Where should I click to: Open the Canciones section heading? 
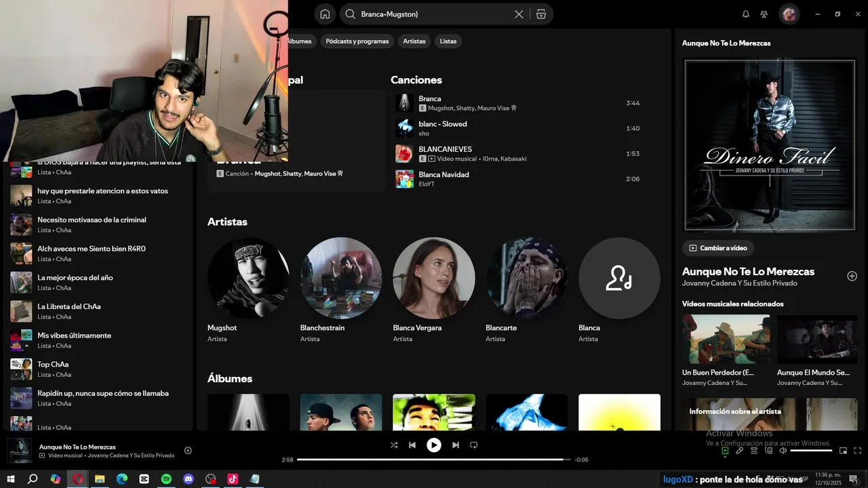[416, 80]
